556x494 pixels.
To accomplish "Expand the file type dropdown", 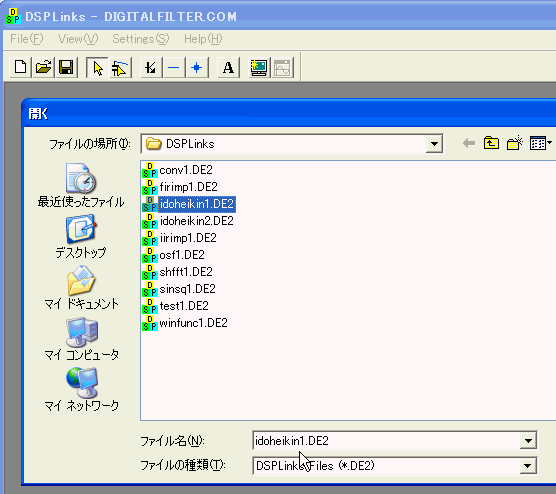I will pyautogui.click(x=528, y=465).
